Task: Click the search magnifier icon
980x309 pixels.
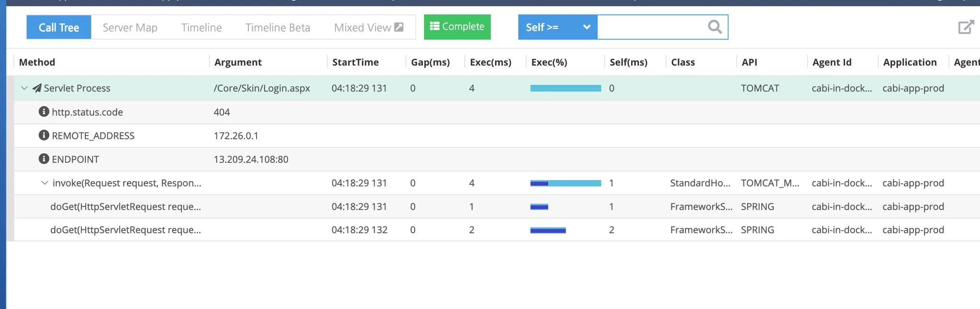Action: [714, 27]
